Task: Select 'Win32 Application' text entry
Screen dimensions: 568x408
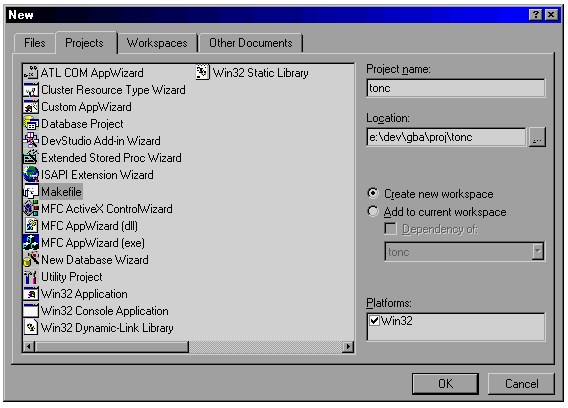Action: pyautogui.click(x=84, y=294)
